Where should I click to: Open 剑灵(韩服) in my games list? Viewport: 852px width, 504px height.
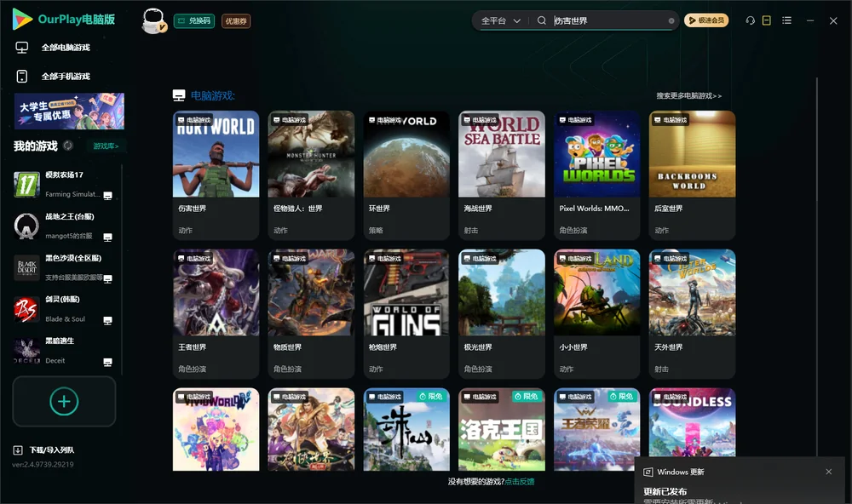(64, 309)
